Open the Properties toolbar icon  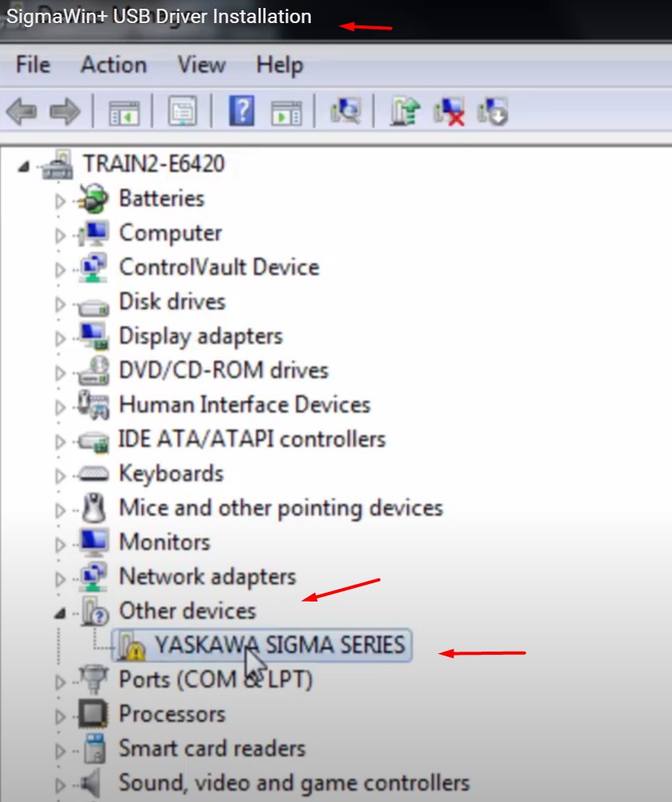click(x=183, y=111)
